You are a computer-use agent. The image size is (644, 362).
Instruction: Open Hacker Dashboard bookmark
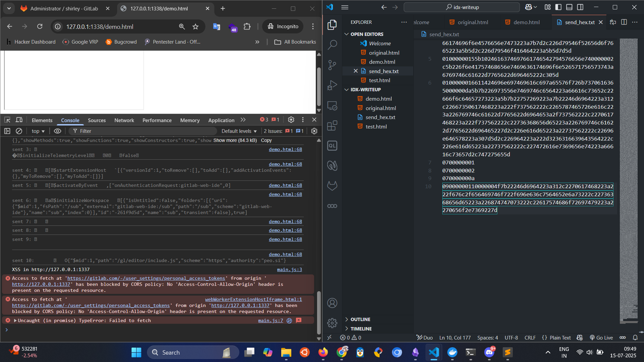click(x=31, y=42)
